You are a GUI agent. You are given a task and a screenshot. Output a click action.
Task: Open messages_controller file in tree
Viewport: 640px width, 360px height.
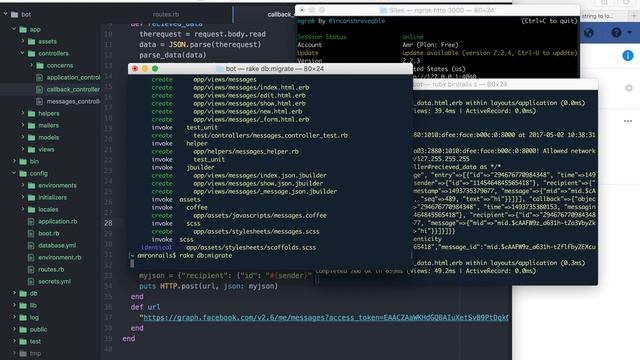pyautogui.click(x=73, y=101)
